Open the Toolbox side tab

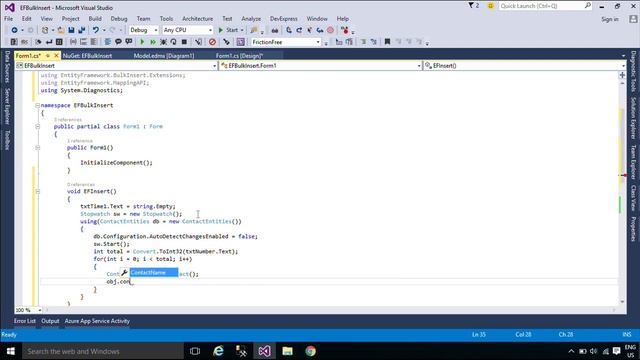click(x=7, y=140)
